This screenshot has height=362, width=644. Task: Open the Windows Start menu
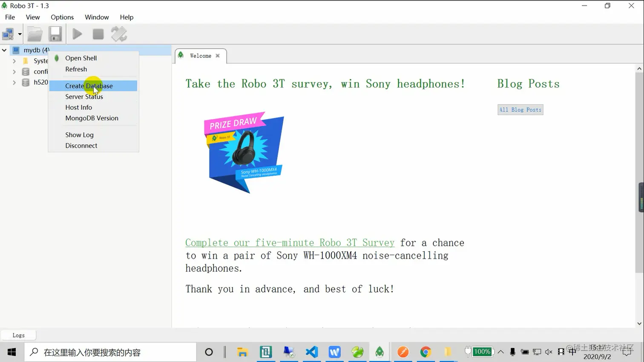pyautogui.click(x=12, y=352)
